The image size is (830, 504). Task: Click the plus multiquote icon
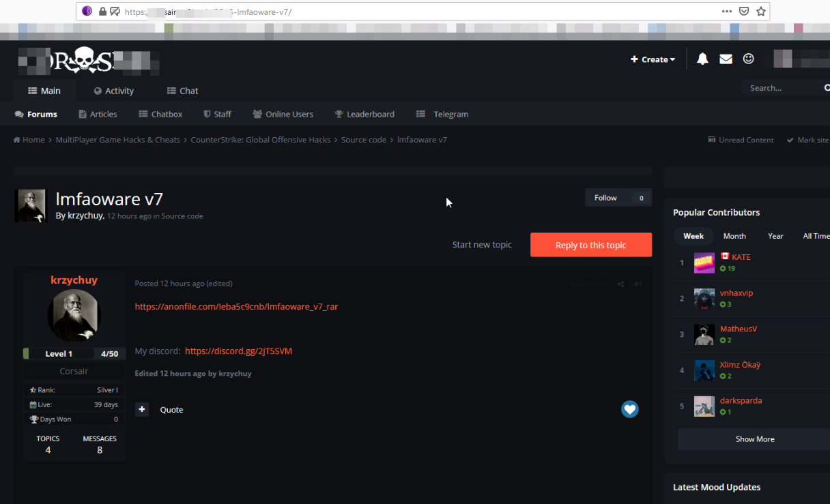[142, 409]
